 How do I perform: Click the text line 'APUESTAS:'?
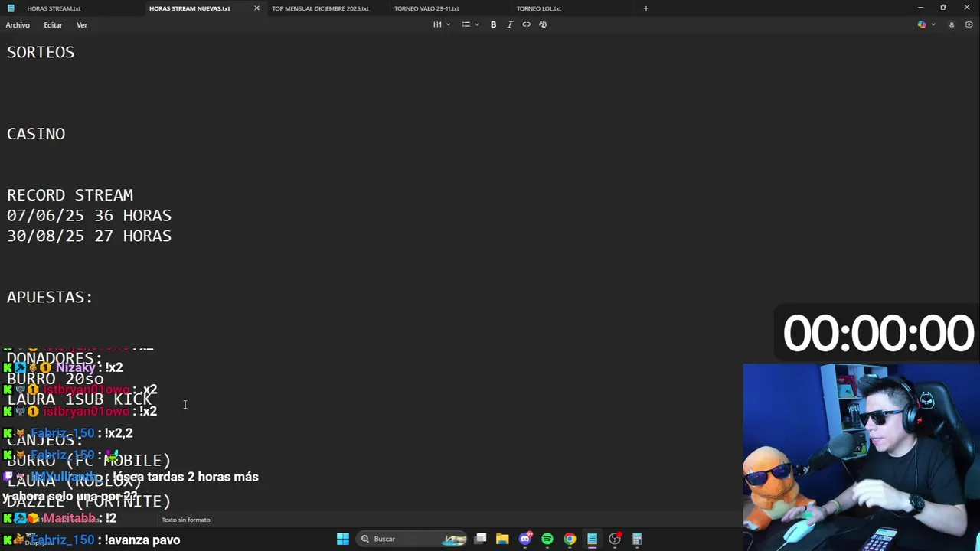pyautogui.click(x=50, y=297)
